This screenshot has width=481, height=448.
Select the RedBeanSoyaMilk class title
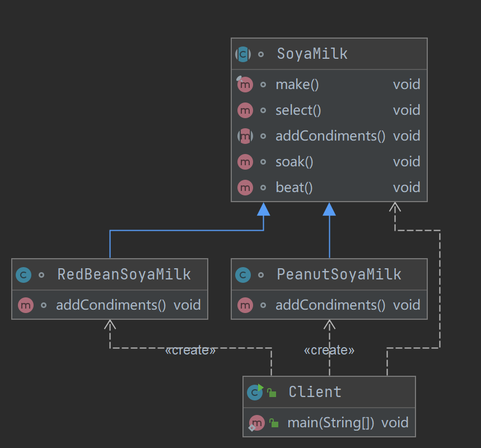[124, 274]
